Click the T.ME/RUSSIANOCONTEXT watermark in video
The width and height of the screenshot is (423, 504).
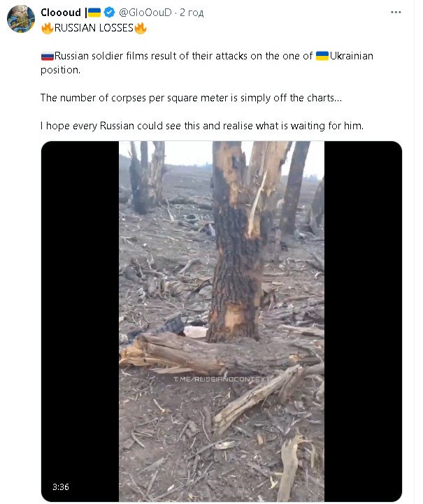click(x=222, y=380)
